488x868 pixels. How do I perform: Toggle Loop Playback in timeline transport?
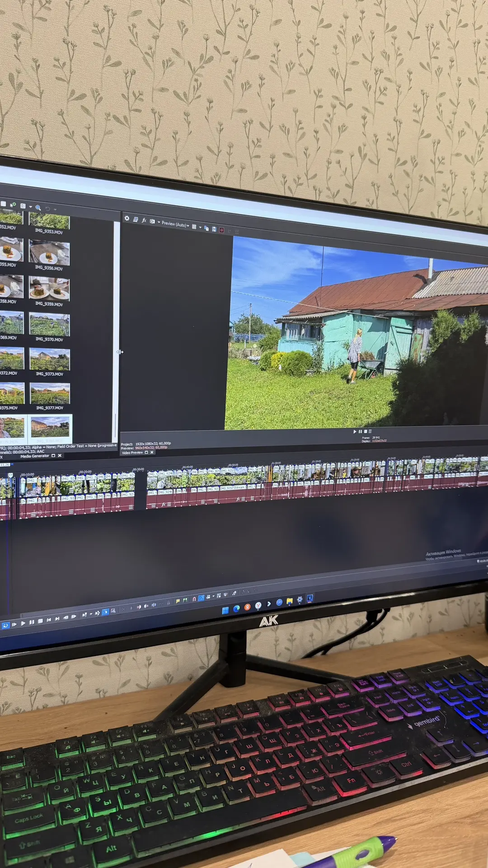pos(5,626)
